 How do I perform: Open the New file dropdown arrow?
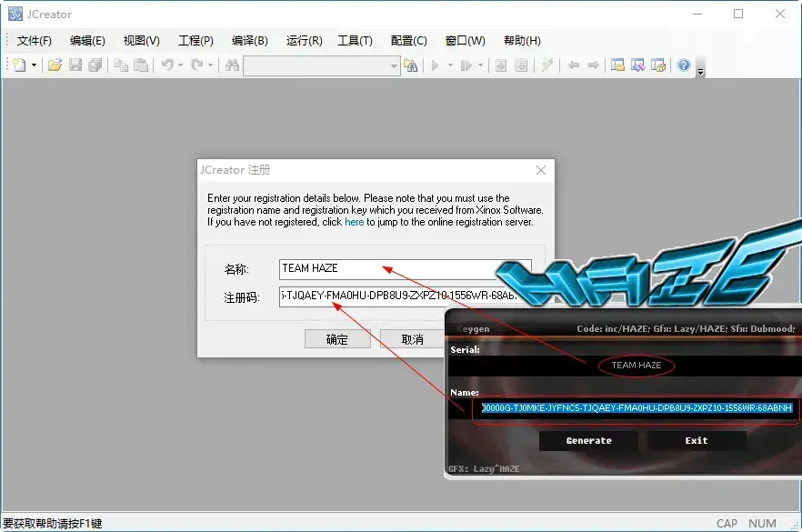(34, 65)
